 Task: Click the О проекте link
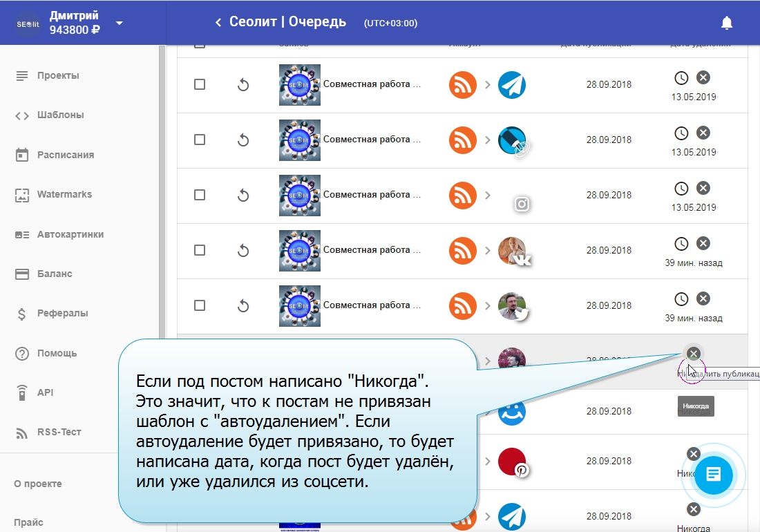38,484
